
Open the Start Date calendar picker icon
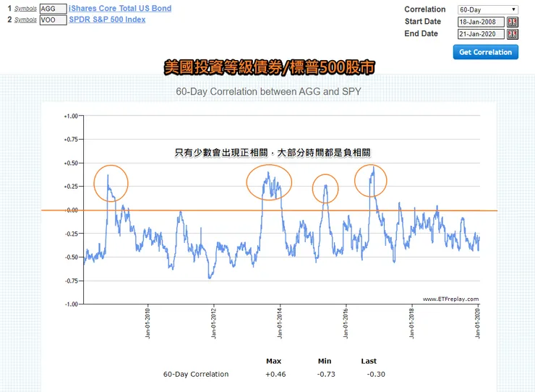513,22
